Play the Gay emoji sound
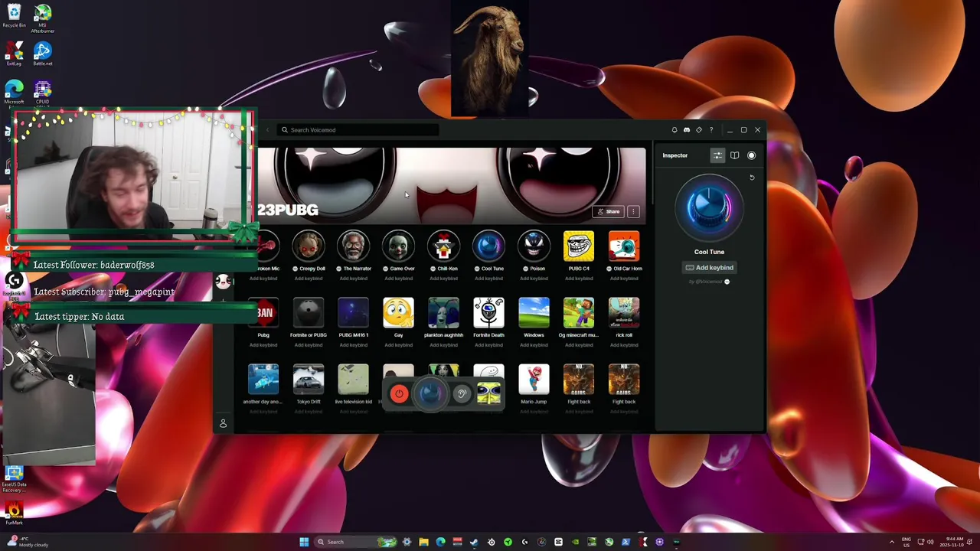Screen dimensions: 980x551 tap(399, 314)
